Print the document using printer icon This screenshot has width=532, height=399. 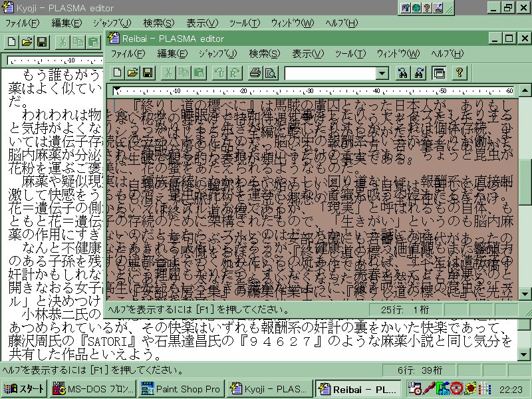(255, 73)
